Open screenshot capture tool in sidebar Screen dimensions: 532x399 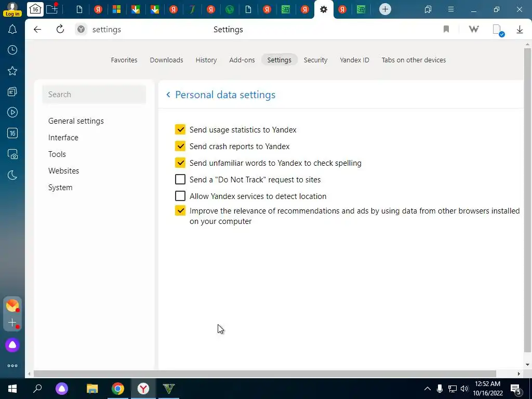click(12, 154)
